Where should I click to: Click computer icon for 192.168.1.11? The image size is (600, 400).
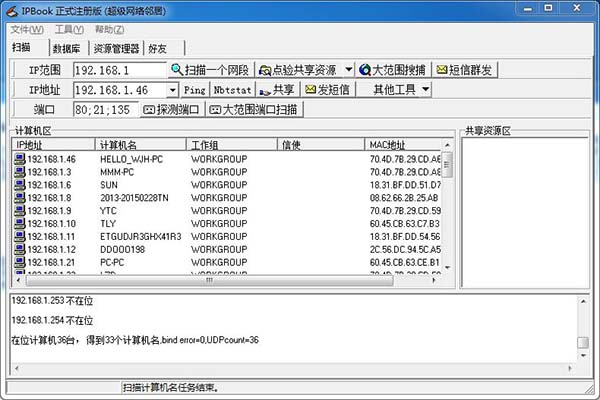pyautogui.click(x=20, y=237)
